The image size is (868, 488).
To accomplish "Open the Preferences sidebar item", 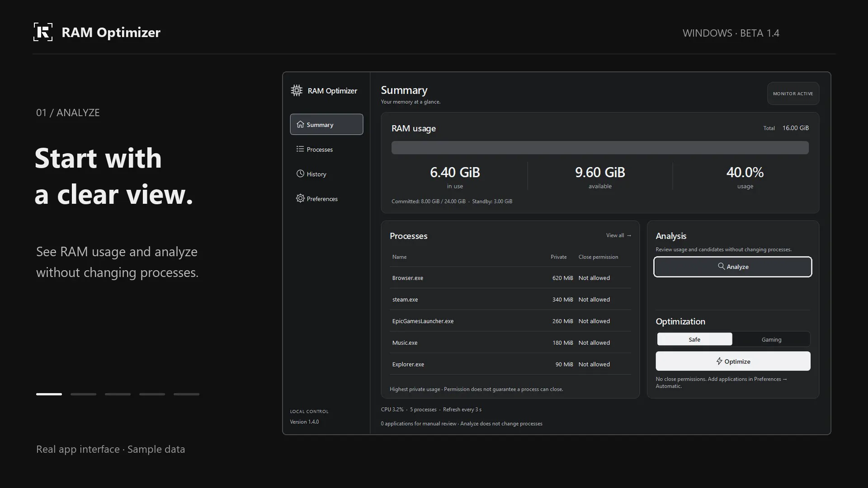I will [x=326, y=199].
